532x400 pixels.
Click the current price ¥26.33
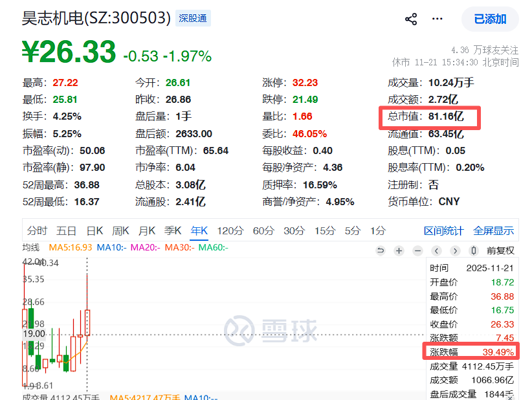(69, 52)
